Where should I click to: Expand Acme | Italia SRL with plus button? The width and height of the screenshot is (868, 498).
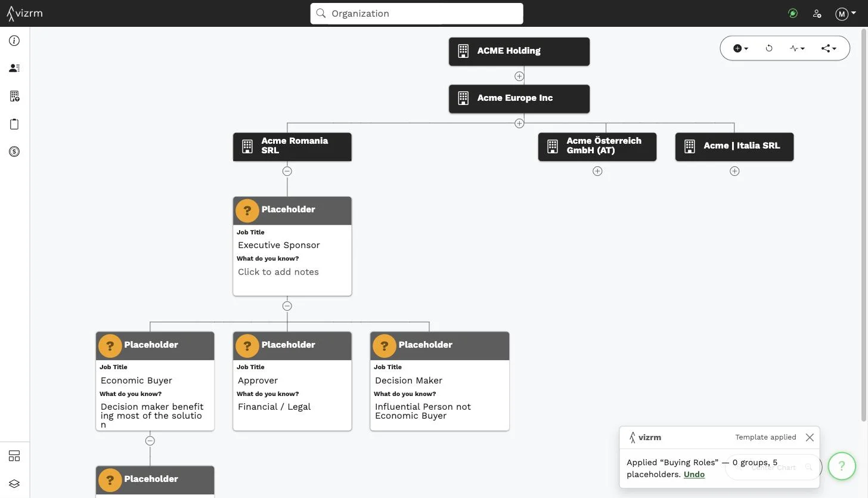734,171
